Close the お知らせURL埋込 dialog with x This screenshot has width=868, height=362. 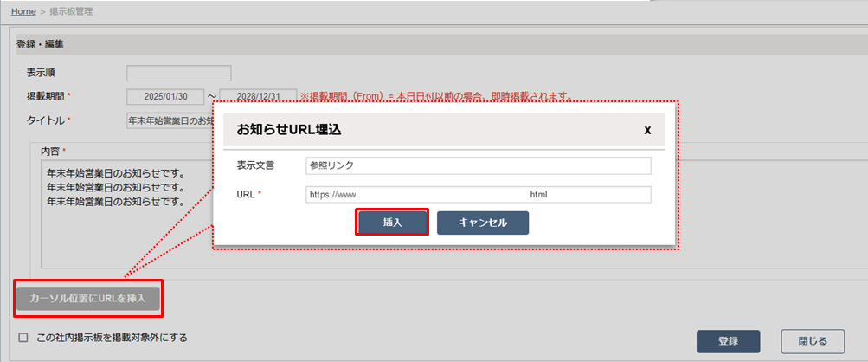647,130
